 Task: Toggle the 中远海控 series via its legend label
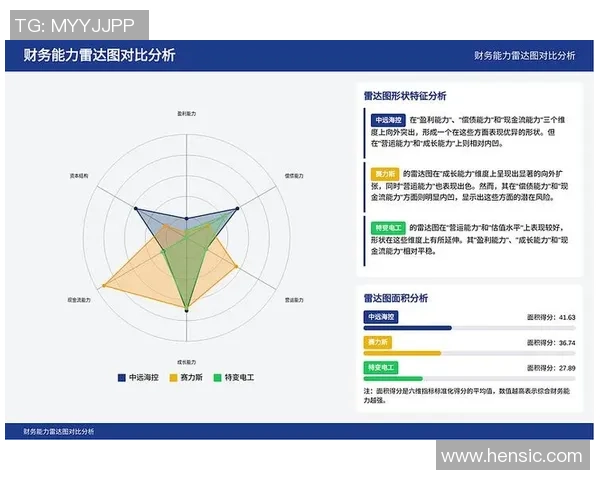coord(143,377)
